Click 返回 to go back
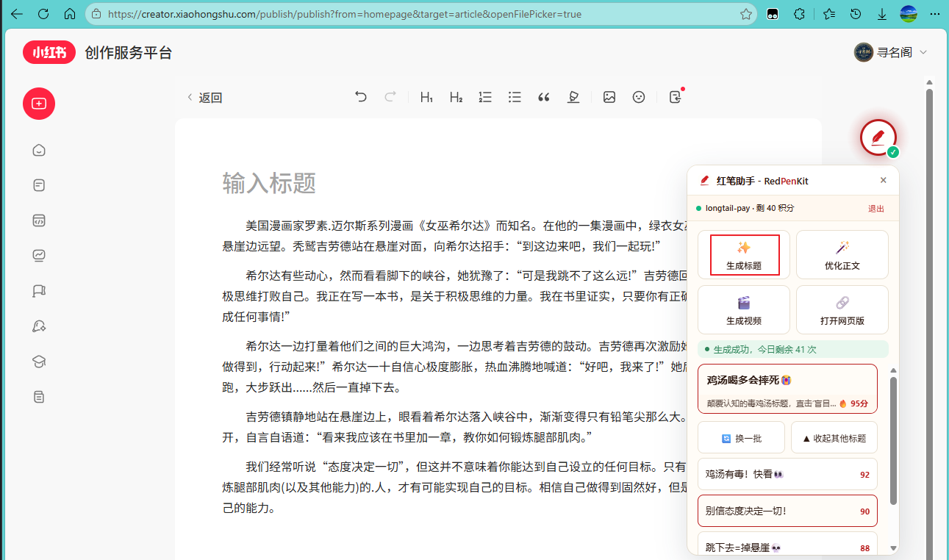Screen dimensions: 949x560 tap(204, 98)
